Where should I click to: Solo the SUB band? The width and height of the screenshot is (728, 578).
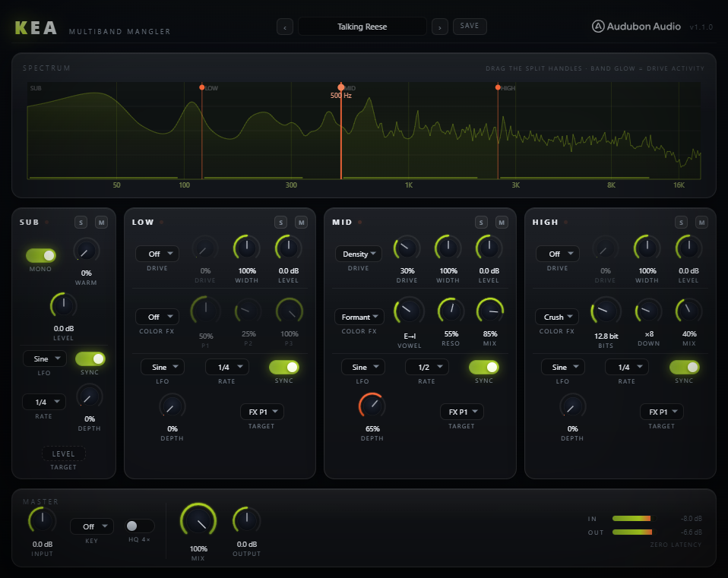point(81,223)
